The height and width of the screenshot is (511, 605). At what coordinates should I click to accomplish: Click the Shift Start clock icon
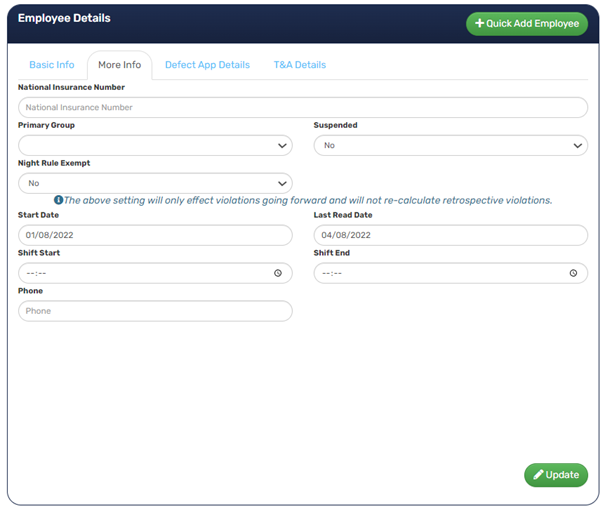pos(277,273)
